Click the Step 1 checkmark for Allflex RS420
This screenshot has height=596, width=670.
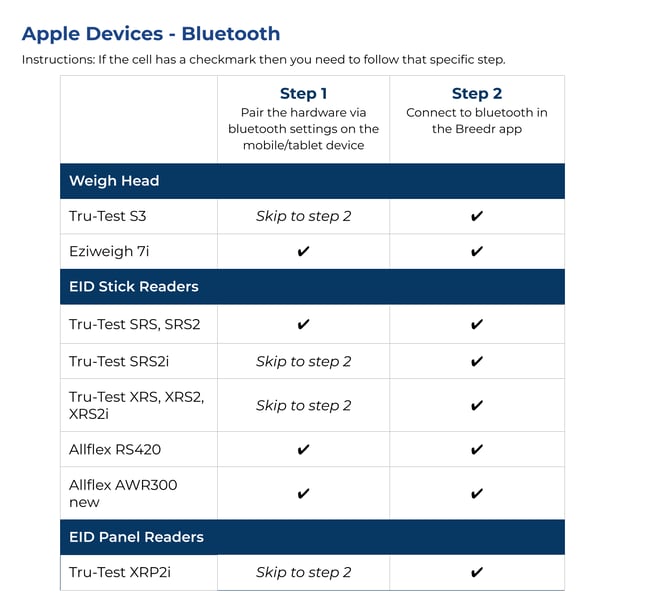[304, 450]
